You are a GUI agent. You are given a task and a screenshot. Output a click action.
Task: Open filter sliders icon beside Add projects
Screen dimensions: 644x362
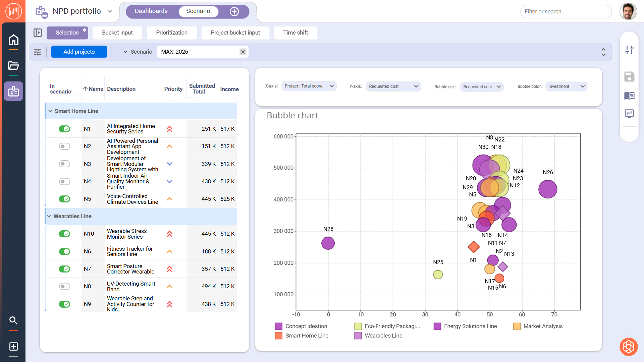click(x=38, y=52)
